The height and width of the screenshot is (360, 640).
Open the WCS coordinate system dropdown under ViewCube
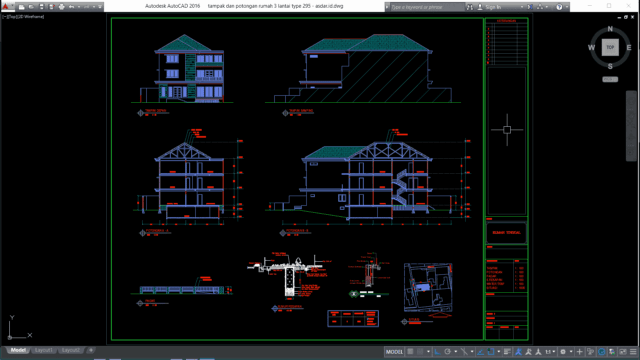coord(610,79)
